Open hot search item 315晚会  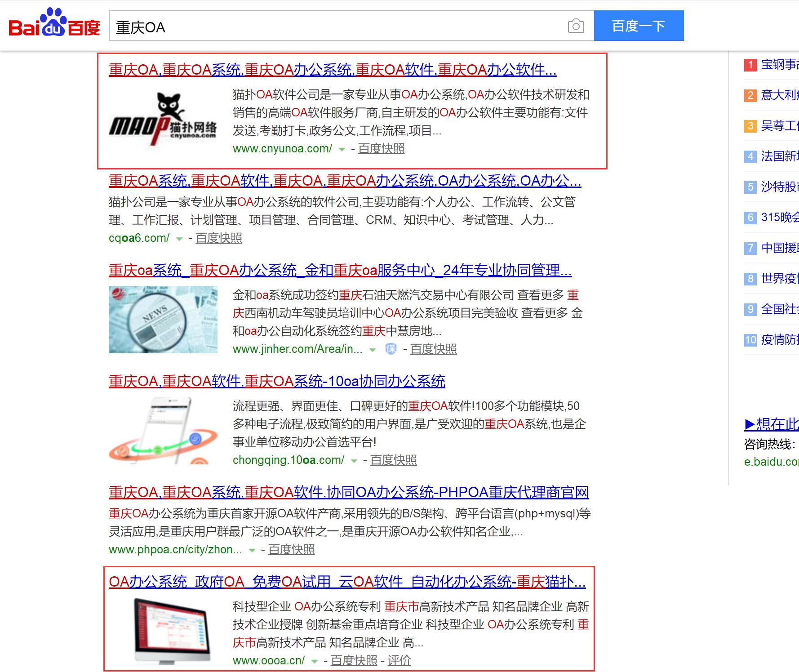click(x=780, y=218)
